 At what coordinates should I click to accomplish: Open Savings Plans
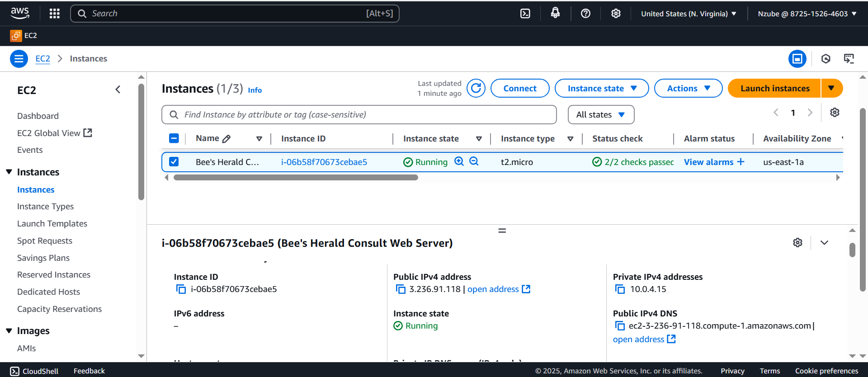tap(43, 258)
